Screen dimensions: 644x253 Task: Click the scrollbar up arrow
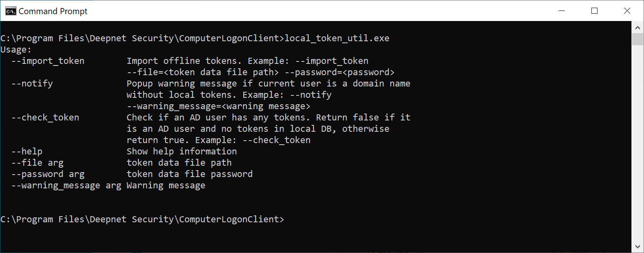tap(638, 28)
